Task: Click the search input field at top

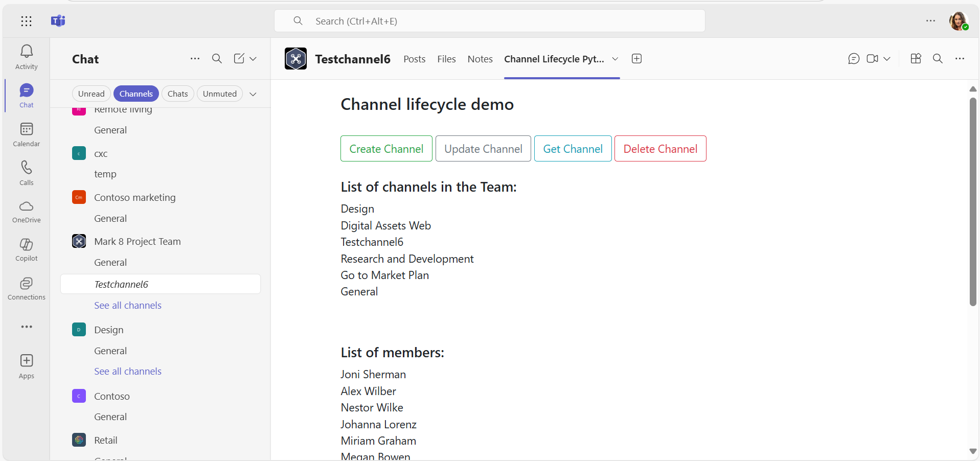Action: pyautogui.click(x=490, y=21)
